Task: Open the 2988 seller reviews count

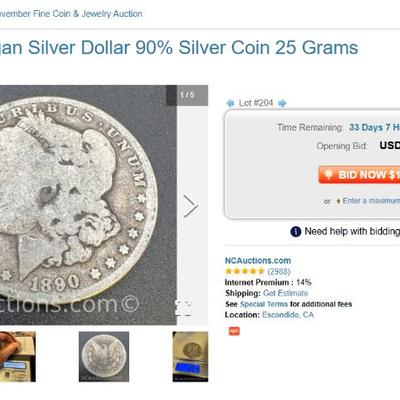Action: [x=279, y=271]
